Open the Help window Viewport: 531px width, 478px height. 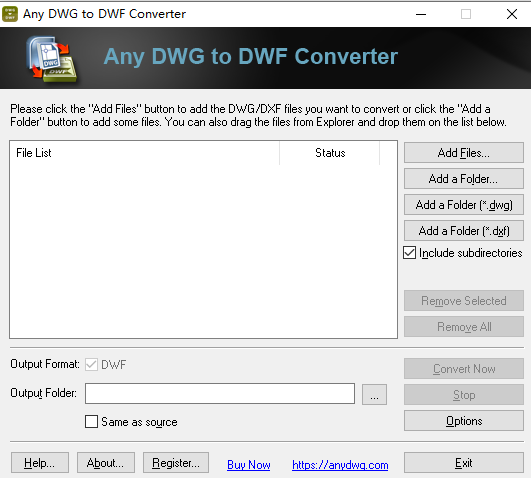pos(40,462)
